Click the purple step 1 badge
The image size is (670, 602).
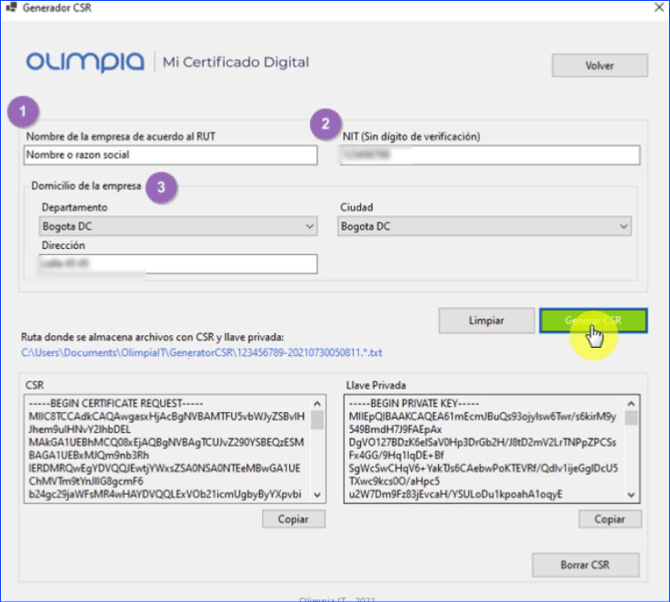tap(23, 110)
